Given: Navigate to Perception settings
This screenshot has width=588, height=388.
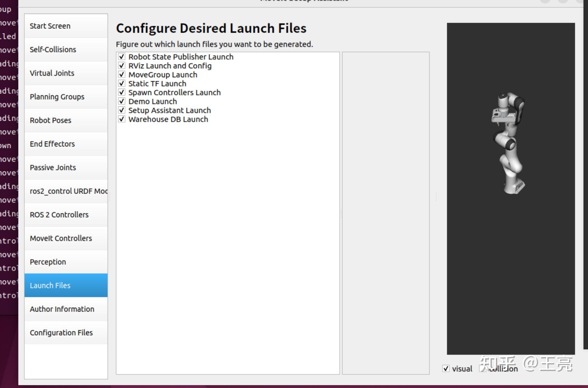Looking at the screenshot, I should pyautogui.click(x=66, y=262).
